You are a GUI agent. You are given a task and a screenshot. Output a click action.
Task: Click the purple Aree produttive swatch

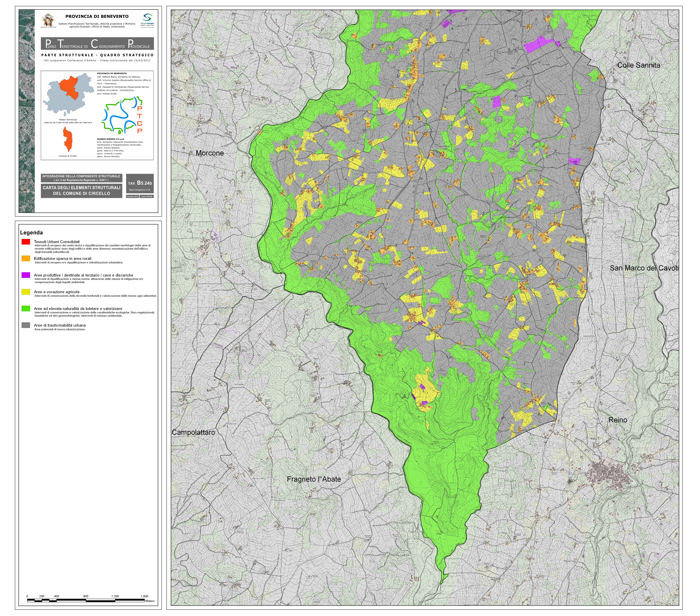tap(26, 275)
